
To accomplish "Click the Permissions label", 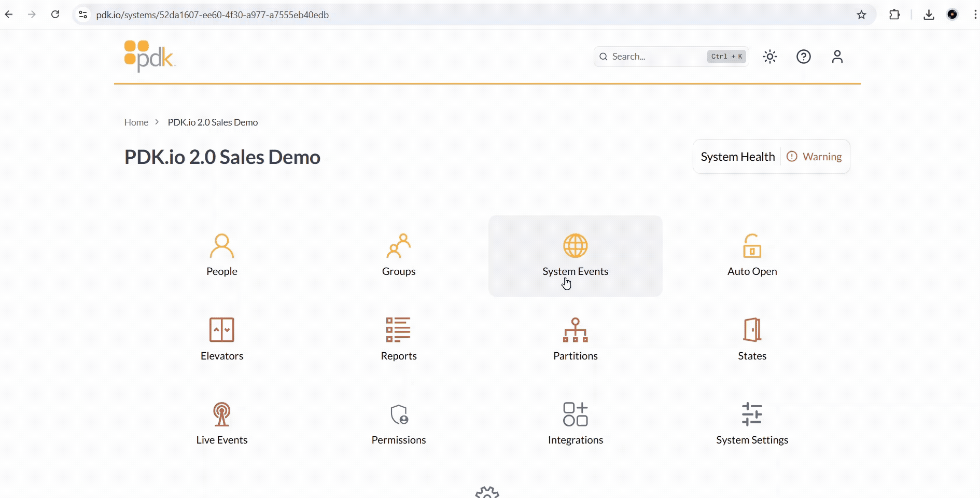I will point(399,440).
